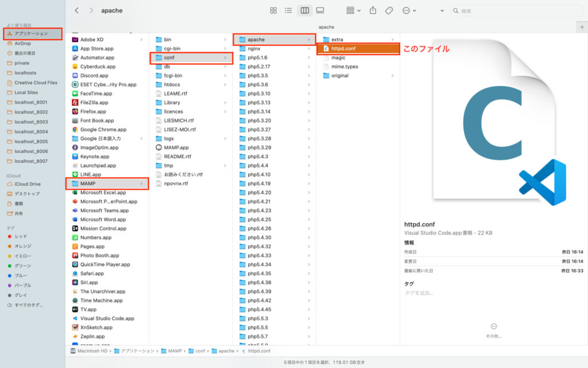The image size is (588, 368).
Task: Switch to column view
Action: pyautogui.click(x=304, y=10)
